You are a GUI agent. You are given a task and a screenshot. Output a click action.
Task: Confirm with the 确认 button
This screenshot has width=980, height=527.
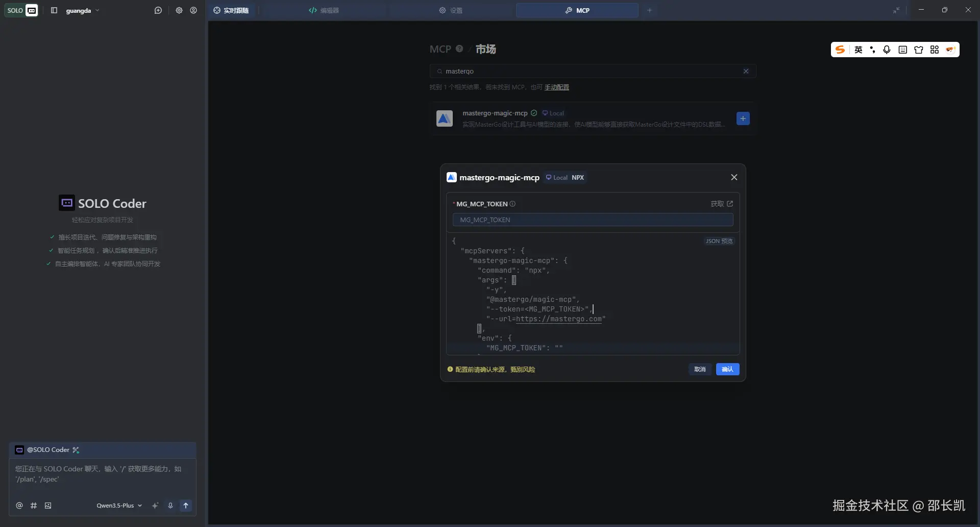coord(727,369)
